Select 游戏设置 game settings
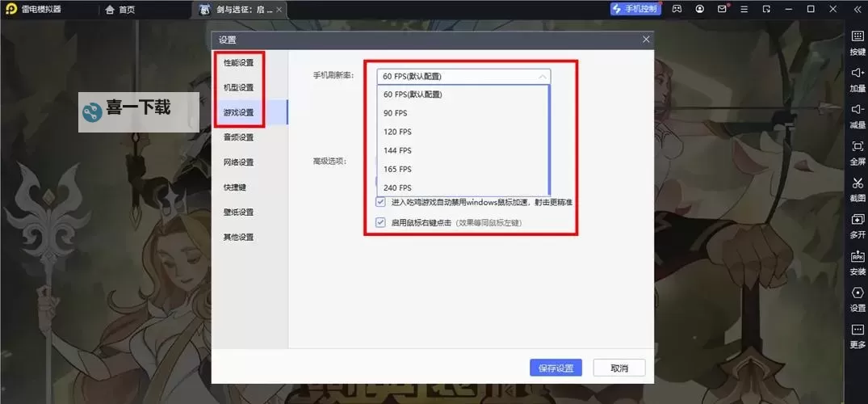The height and width of the screenshot is (404, 868). (x=238, y=112)
